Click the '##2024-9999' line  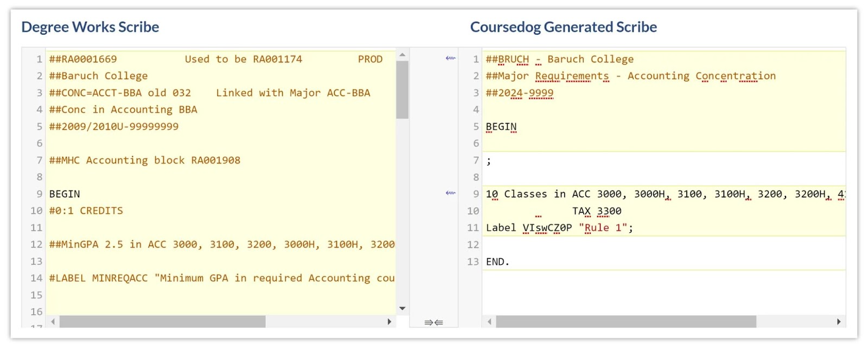520,93
